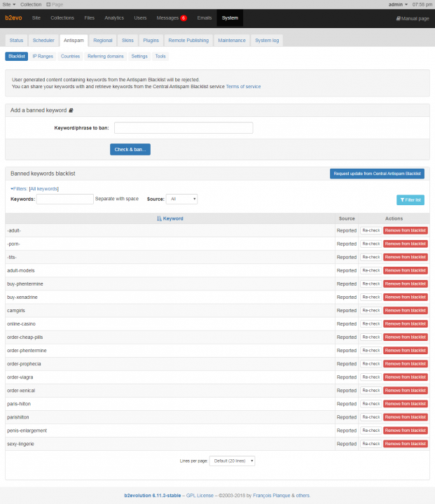The width and height of the screenshot is (435, 504).
Task: Select the Countries sub-tab
Action: pos(70,56)
